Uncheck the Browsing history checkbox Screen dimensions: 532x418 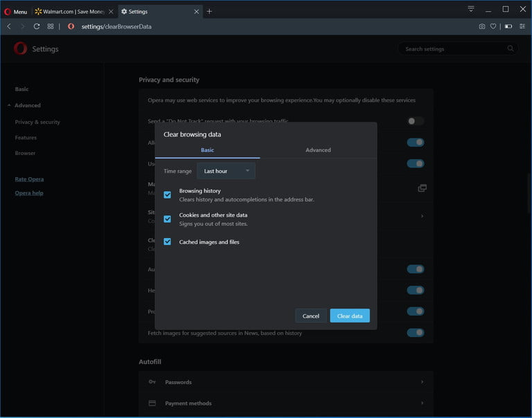167,194
